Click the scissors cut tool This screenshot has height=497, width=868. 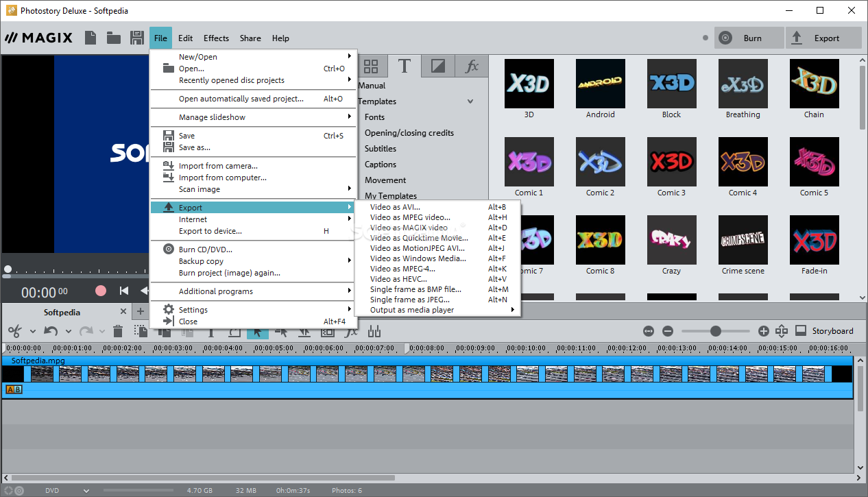15,331
